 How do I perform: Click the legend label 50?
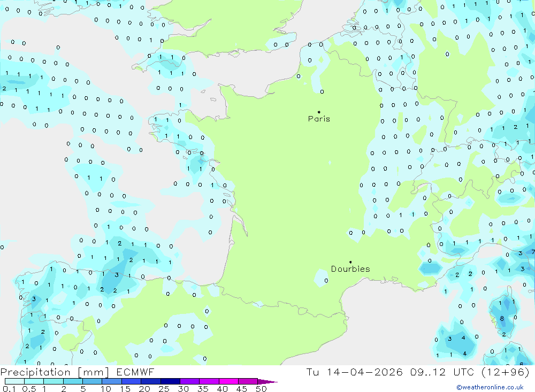pyautogui.click(x=262, y=389)
